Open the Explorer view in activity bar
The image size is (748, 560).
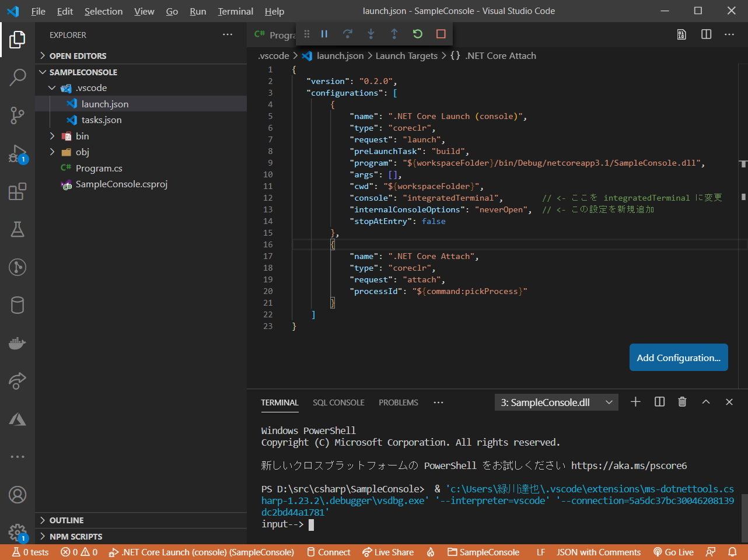click(x=18, y=40)
